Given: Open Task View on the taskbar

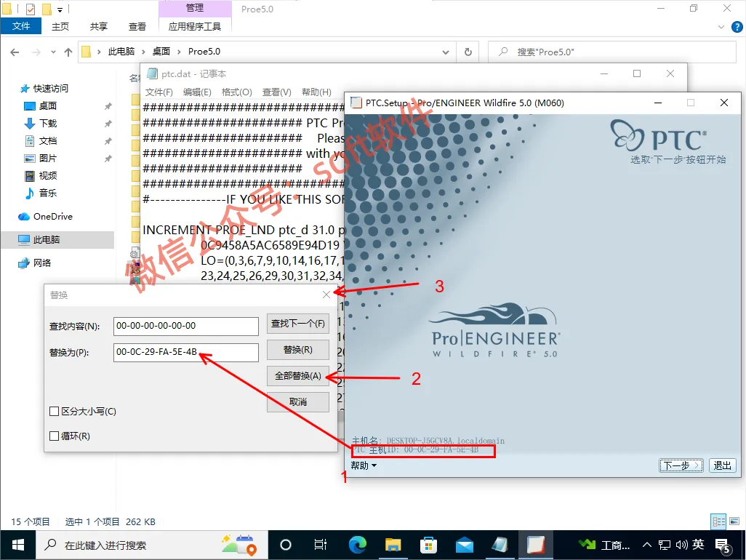Looking at the screenshot, I should click(321, 545).
